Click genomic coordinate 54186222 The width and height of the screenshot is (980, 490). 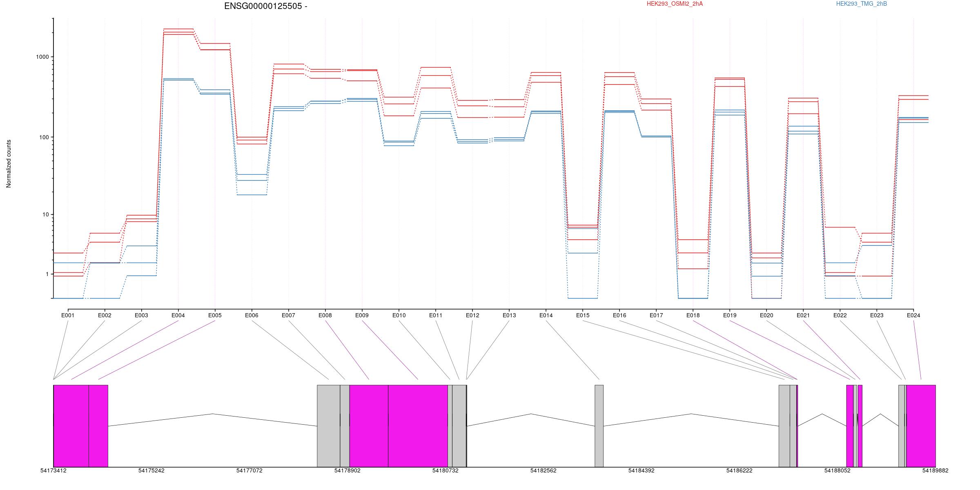tap(739, 470)
